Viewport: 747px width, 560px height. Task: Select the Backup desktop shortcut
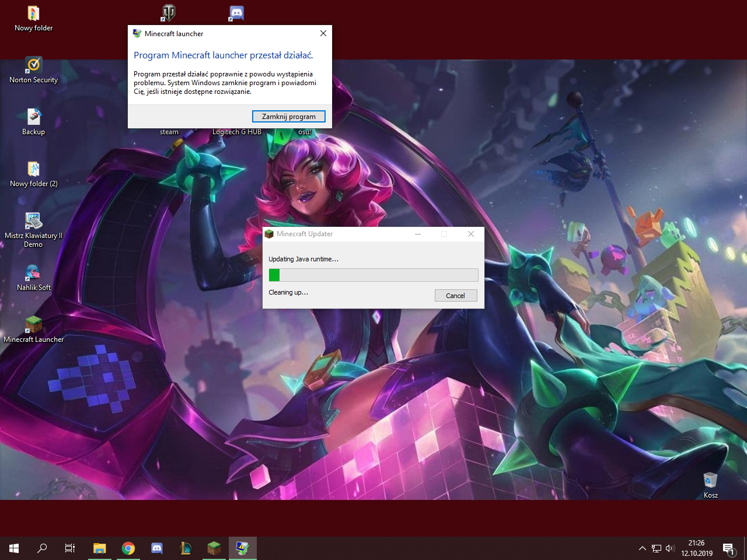click(x=33, y=123)
